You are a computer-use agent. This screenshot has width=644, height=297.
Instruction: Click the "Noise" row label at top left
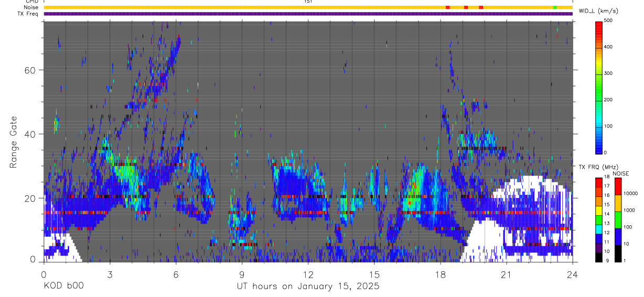pyautogui.click(x=31, y=7)
